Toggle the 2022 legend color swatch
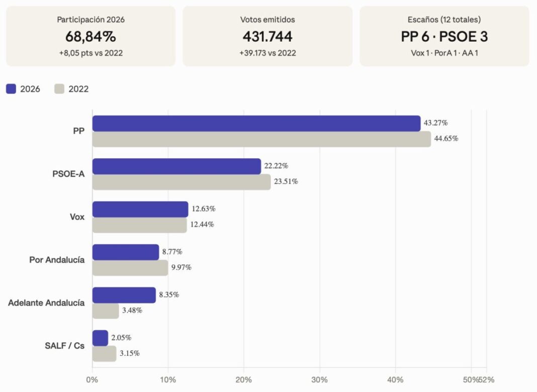This screenshot has width=537, height=392. point(59,89)
